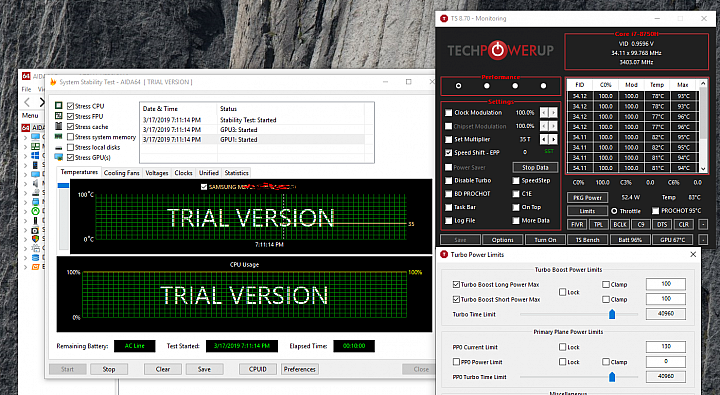This screenshot has width=720, height=395.
Task: Go back with AIDA64 back arrow
Action: click(x=27, y=102)
